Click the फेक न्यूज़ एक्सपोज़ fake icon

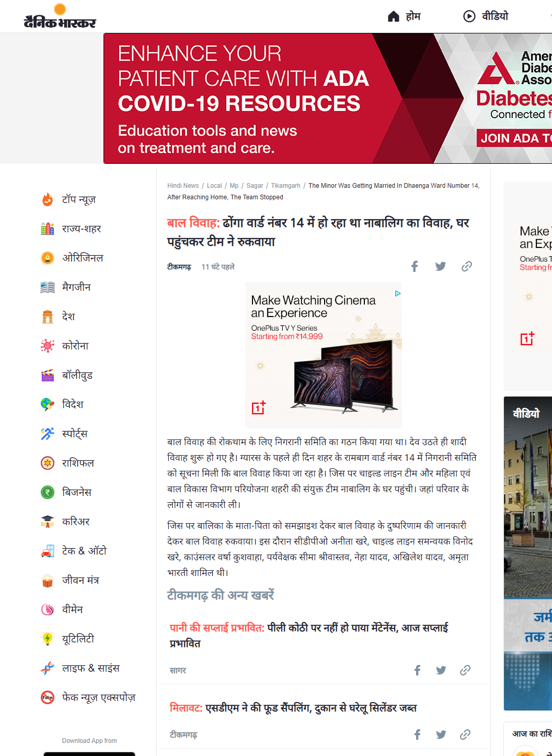pos(48,697)
